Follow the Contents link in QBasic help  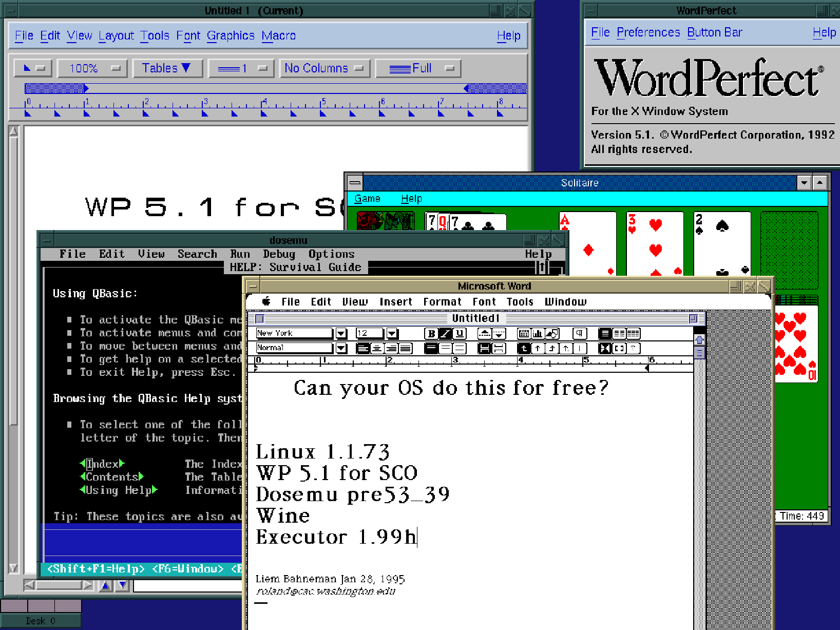[112, 477]
